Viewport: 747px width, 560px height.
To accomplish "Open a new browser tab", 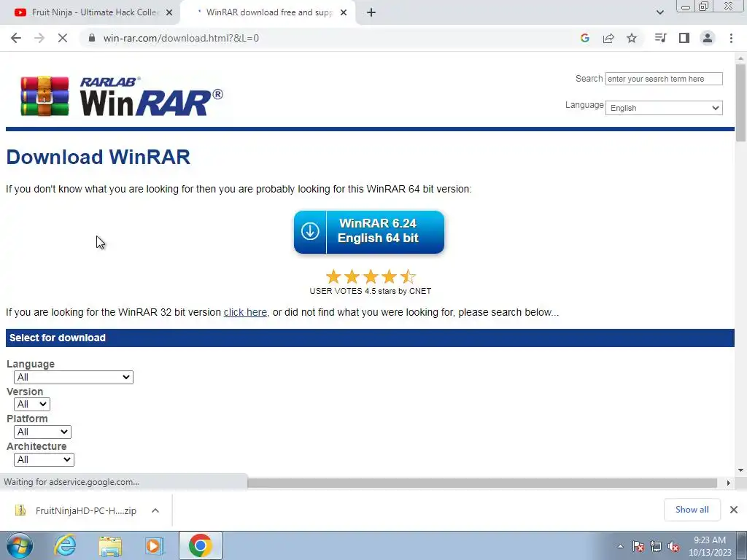I will coord(371,13).
